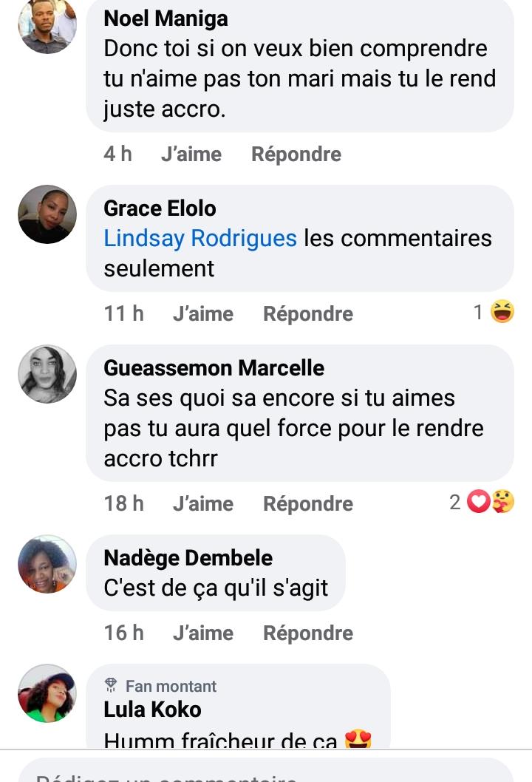532x782 pixels.
Task: Open Grace Elolo's profile picture
Action: coord(47,214)
